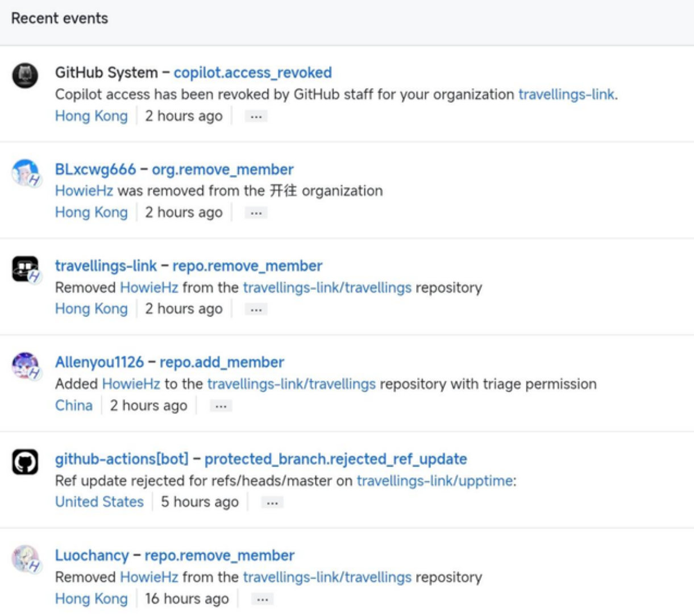Screen dimensions: 694x616
Task: Open BLxcwg666's avatar image
Action: (25, 172)
